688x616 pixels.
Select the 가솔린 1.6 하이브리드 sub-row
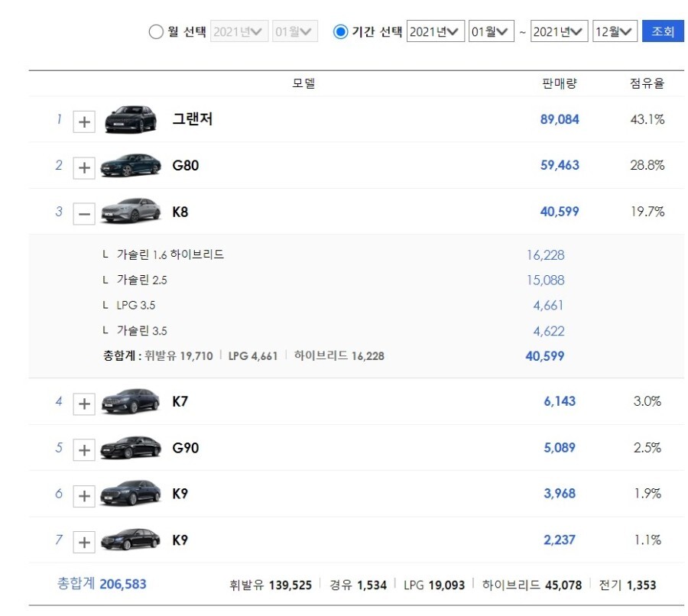(x=170, y=255)
